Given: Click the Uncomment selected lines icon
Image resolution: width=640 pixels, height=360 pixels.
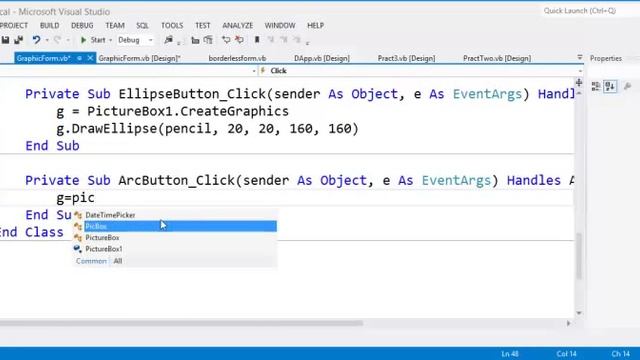Looking at the screenshot, I should [208, 40].
